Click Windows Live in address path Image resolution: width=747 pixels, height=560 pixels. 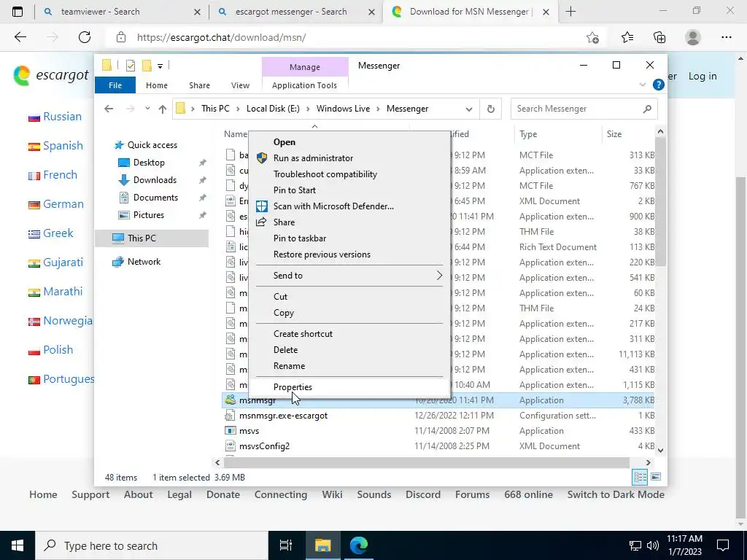(x=343, y=109)
